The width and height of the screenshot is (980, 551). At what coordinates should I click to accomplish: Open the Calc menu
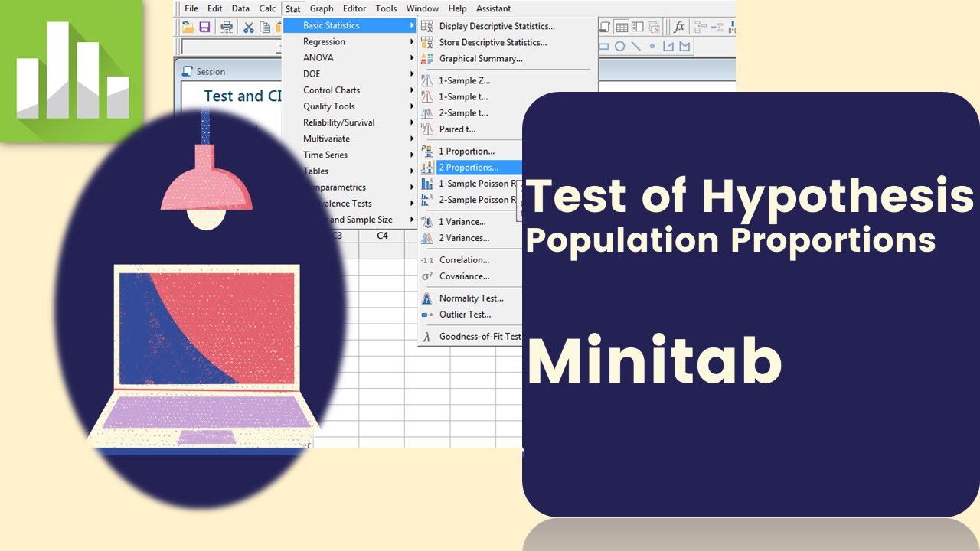point(268,8)
